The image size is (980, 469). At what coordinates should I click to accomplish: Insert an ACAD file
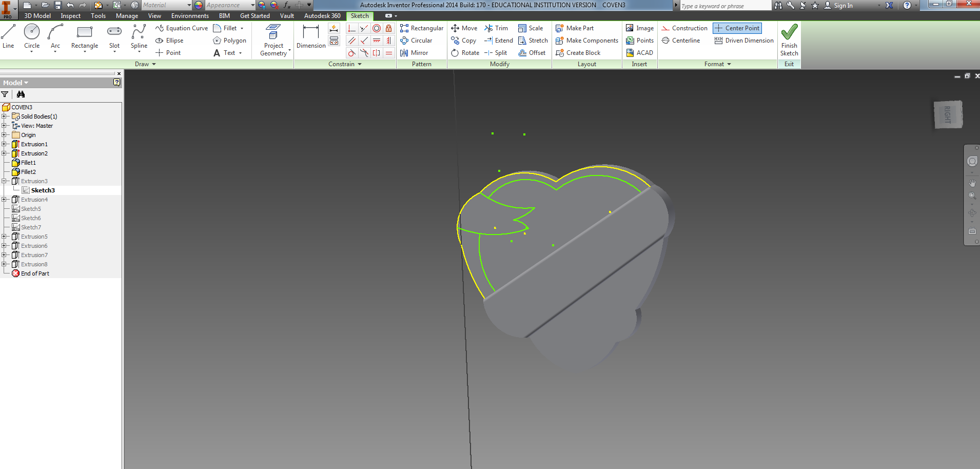click(639, 53)
